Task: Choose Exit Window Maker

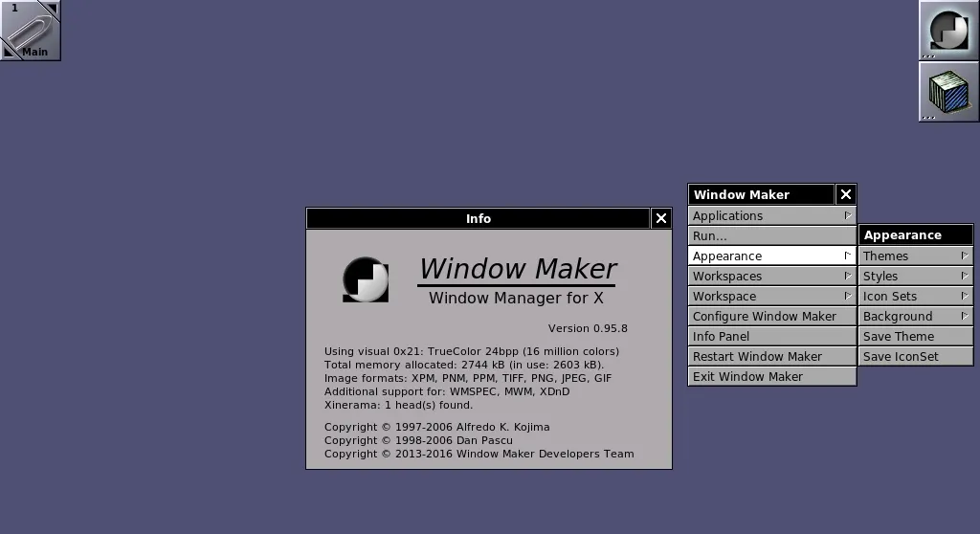Action: [771, 376]
